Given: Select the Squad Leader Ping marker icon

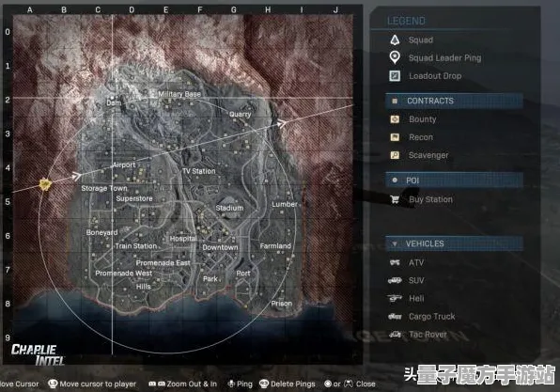Looking at the screenshot, I should coord(395,57).
